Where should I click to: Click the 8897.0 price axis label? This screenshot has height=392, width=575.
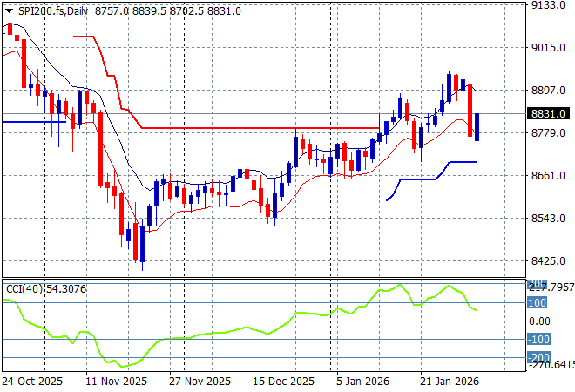[548, 91]
